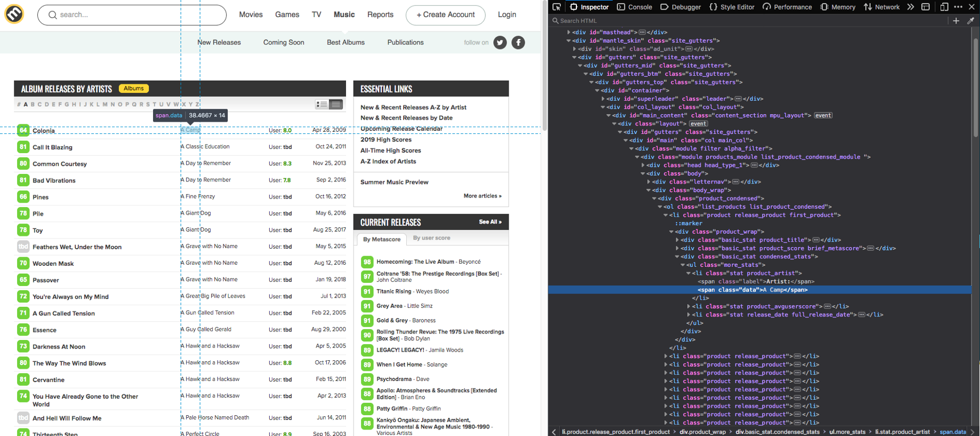Click the 64 metascore badge for Colonia
Image resolution: width=980 pixels, height=436 pixels.
23,130
